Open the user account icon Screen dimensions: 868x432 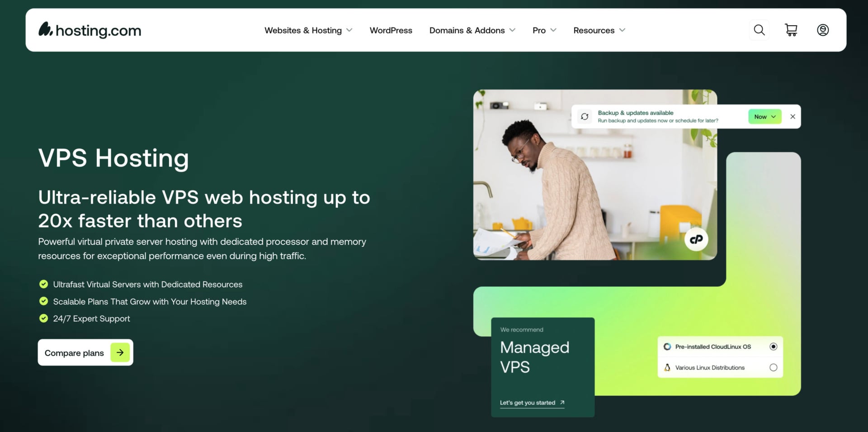point(823,30)
